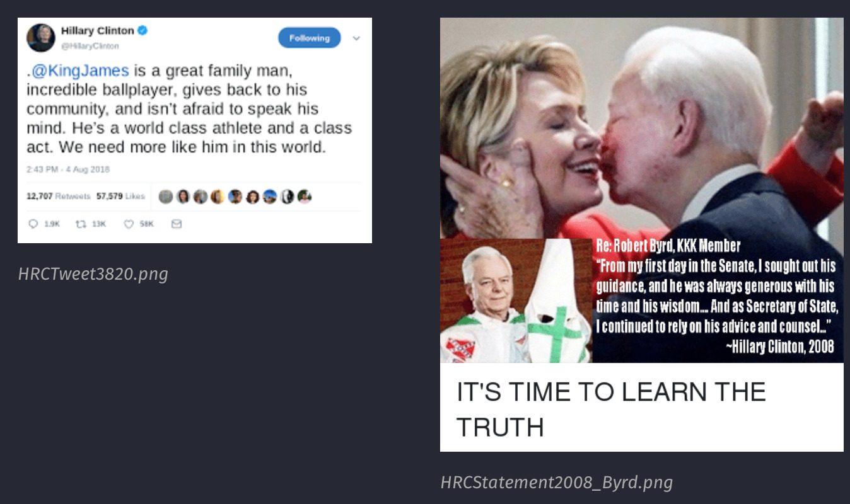850x504 pixels.
Task: Click the last liker avatar in the row
Action: coord(305,197)
